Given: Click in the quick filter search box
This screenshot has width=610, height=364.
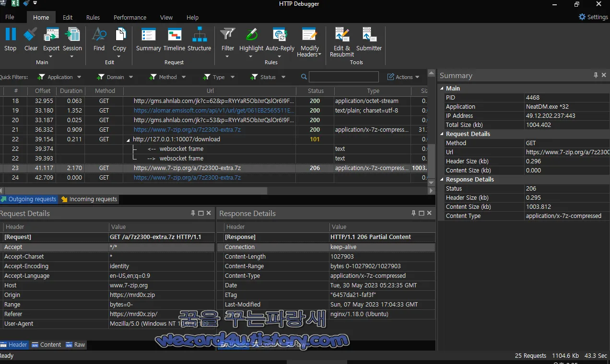Looking at the screenshot, I should click(344, 77).
